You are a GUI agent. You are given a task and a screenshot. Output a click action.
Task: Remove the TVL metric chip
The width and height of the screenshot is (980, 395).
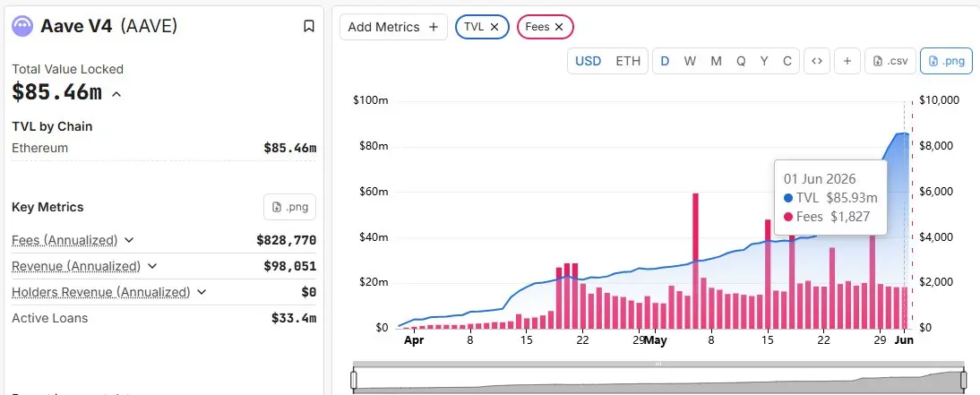point(494,27)
